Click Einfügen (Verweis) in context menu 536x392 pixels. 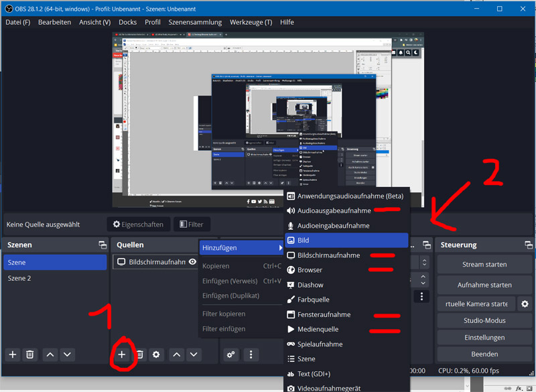241,281
